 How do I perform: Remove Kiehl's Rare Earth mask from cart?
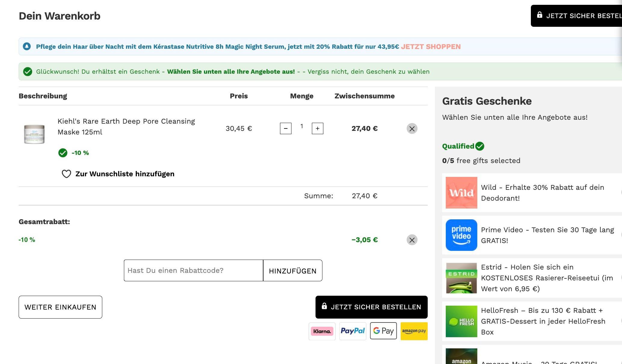pos(412,129)
